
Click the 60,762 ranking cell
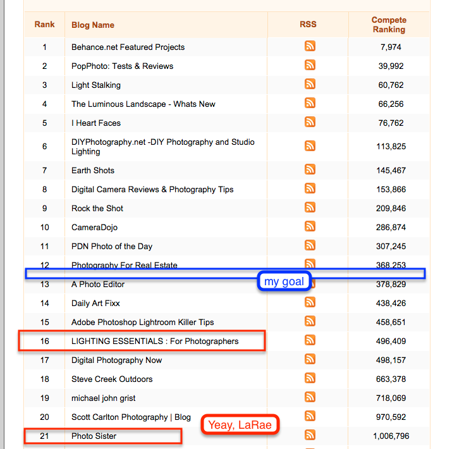(391, 85)
